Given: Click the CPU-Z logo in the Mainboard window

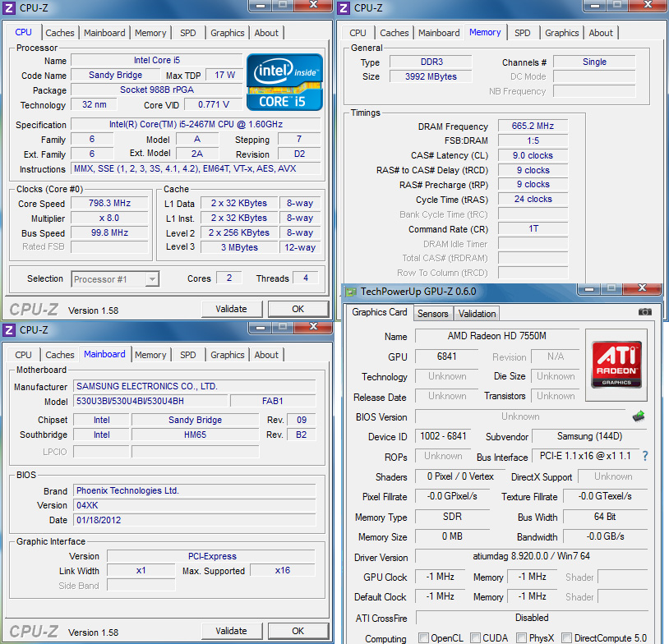Looking at the screenshot, I should point(33,631).
